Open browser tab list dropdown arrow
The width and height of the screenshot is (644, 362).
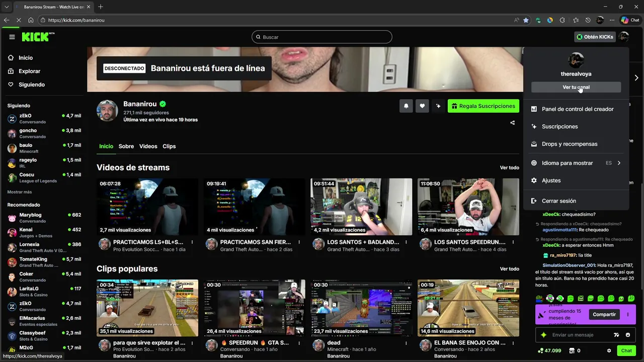click(6, 7)
